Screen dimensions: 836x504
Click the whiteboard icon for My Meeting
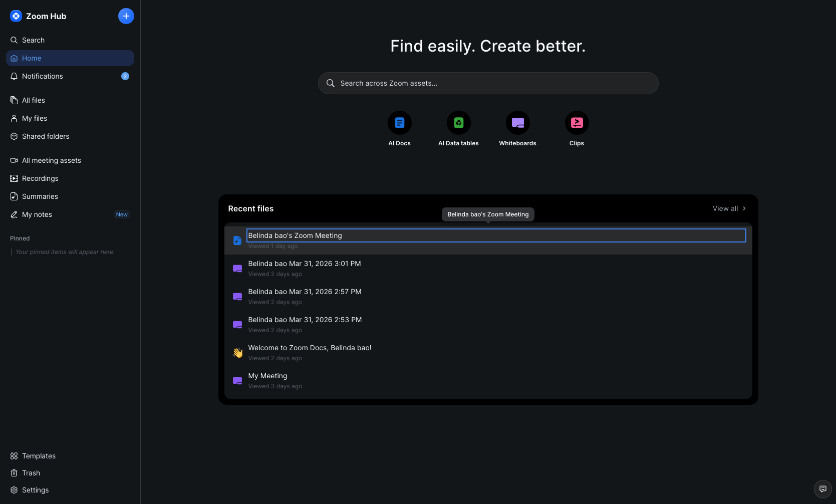click(x=237, y=381)
